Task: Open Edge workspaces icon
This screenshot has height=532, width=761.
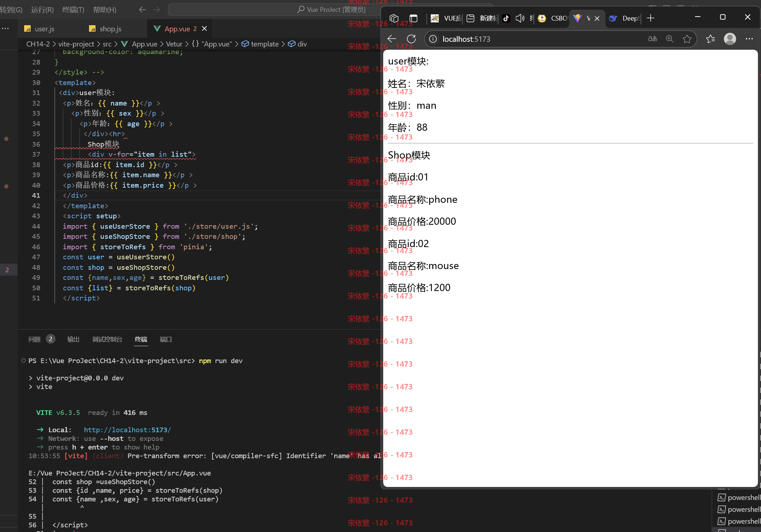Action: [x=394, y=18]
